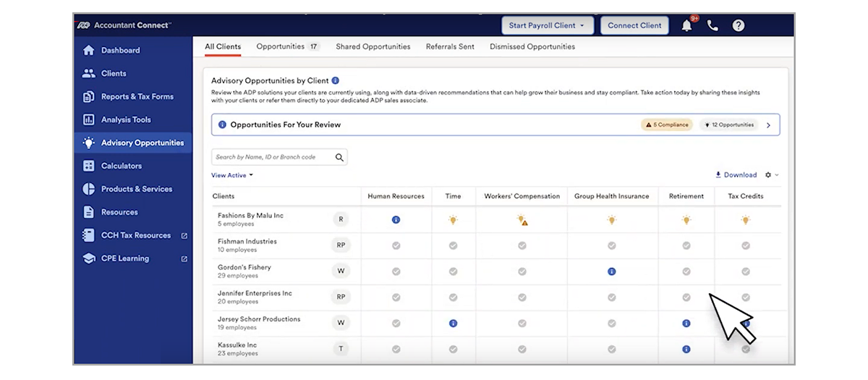Click Fishman Industries Human Resources checkmark
The height and width of the screenshot is (380, 868).
coord(396,245)
